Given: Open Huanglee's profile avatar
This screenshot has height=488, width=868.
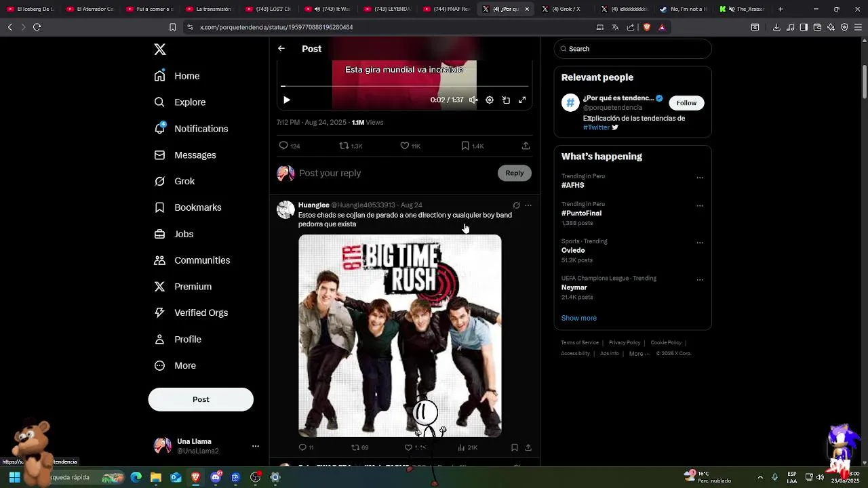Looking at the screenshot, I should pyautogui.click(x=285, y=209).
